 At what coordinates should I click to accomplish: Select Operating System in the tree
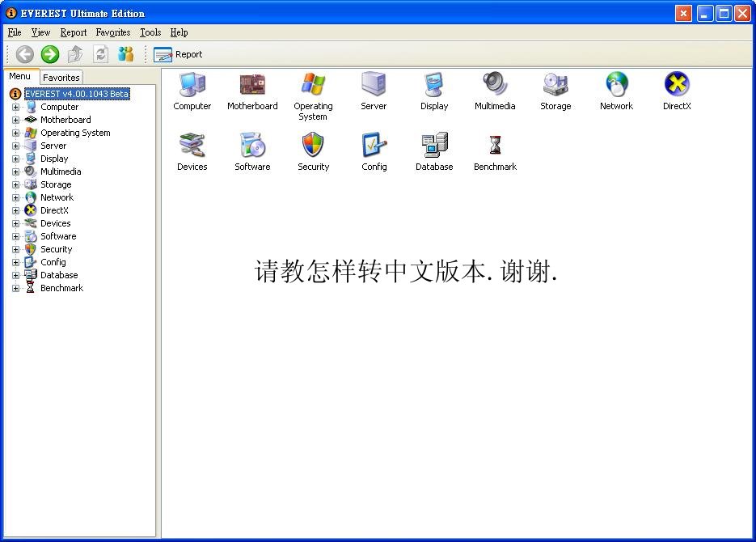point(75,133)
